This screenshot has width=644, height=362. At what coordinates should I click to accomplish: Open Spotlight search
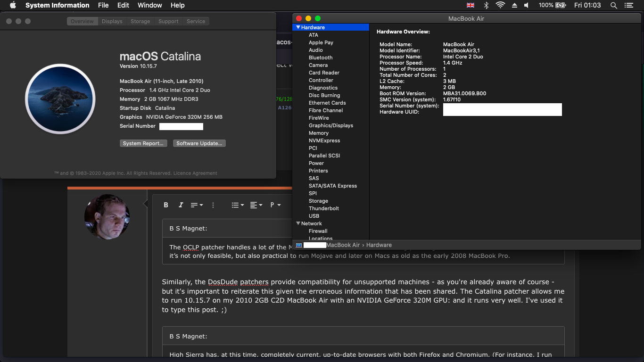tap(613, 5)
